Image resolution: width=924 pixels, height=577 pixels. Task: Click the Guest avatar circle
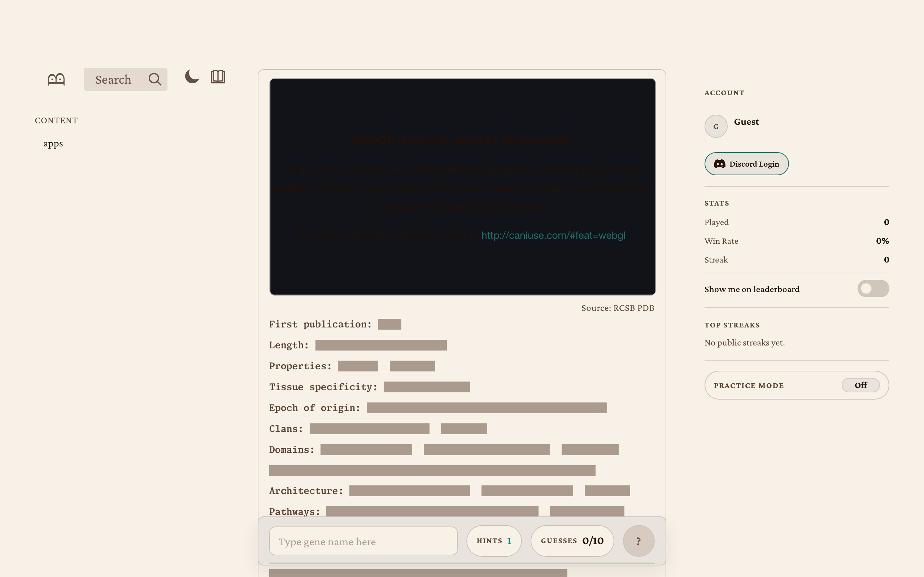pos(715,126)
